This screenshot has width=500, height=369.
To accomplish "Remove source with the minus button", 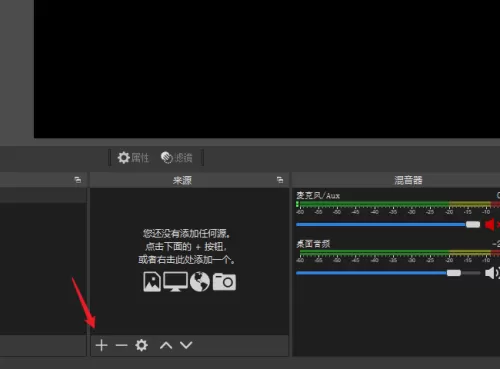I will click(121, 345).
